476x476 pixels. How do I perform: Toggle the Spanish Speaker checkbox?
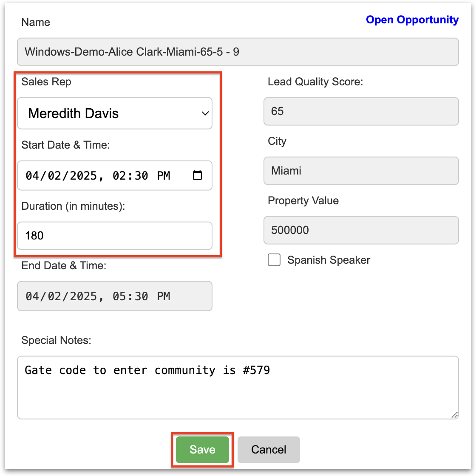pyautogui.click(x=274, y=260)
